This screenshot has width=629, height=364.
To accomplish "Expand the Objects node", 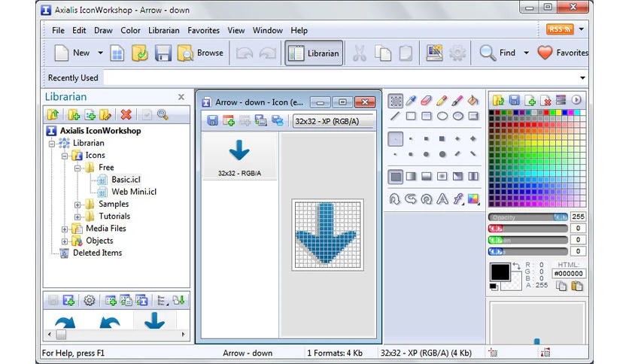I will [65, 241].
